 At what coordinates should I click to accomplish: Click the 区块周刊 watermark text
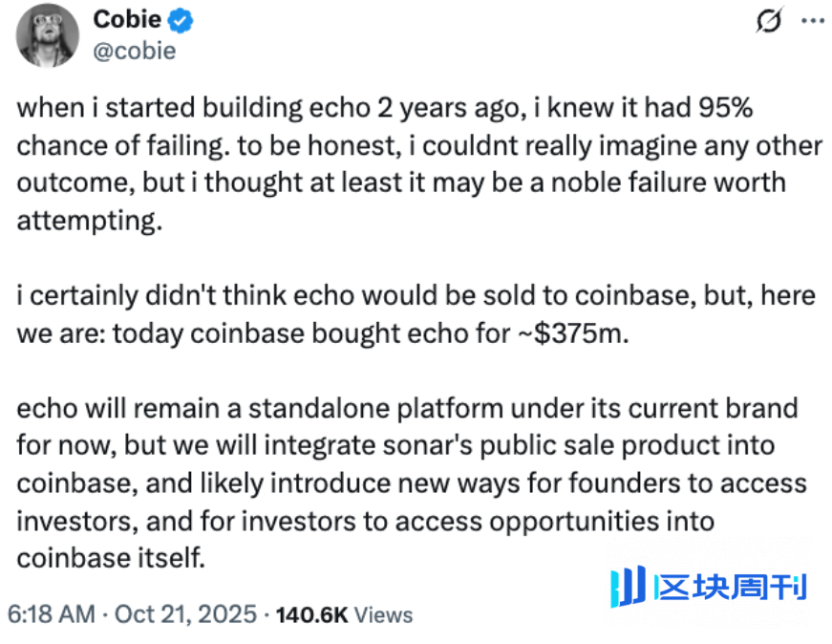[x=733, y=586]
